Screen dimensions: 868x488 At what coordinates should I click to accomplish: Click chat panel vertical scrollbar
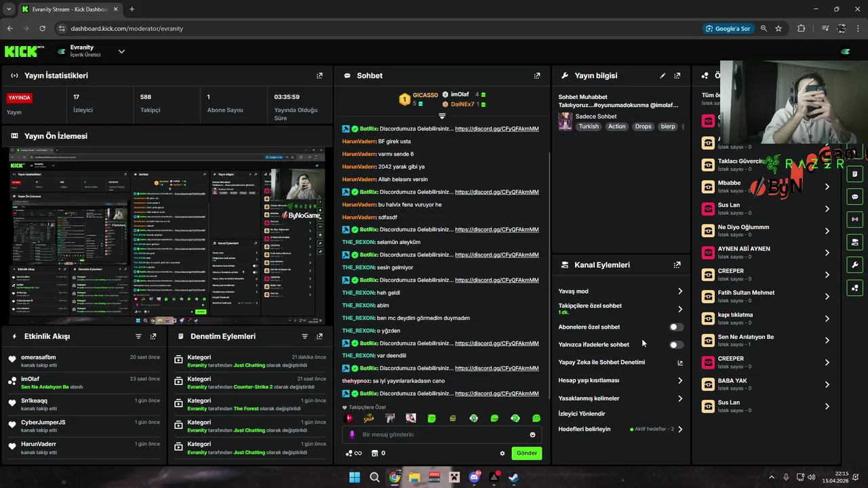click(549, 274)
